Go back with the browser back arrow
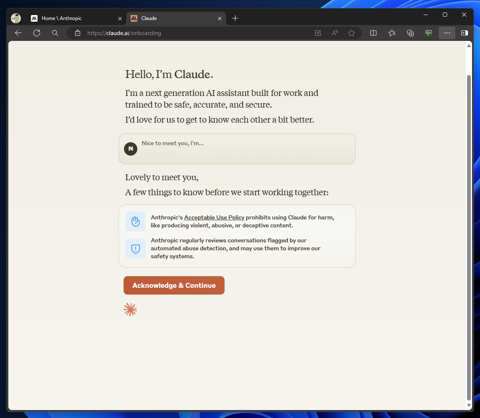Screen dimensions: 480x418 coord(18,33)
